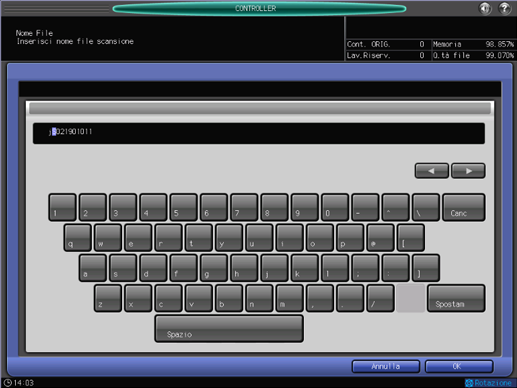Tap the r key
Screen dimensions: 517x388
coord(168,238)
